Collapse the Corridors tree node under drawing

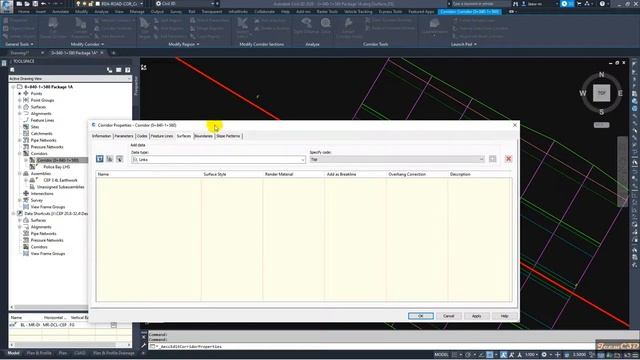[20, 153]
